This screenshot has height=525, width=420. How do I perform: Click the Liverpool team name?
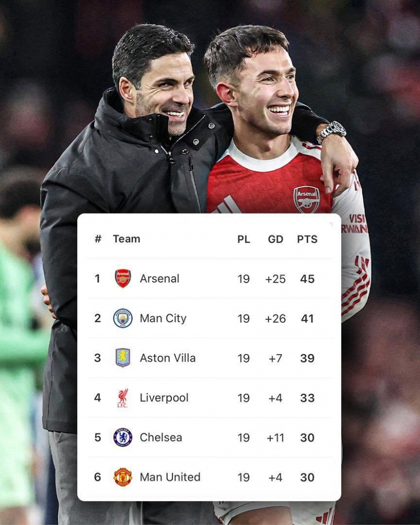click(164, 398)
